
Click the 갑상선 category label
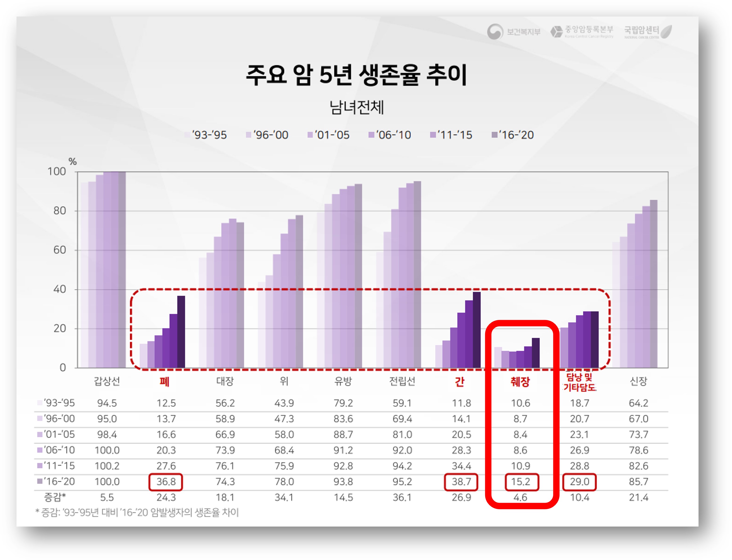coord(107,381)
